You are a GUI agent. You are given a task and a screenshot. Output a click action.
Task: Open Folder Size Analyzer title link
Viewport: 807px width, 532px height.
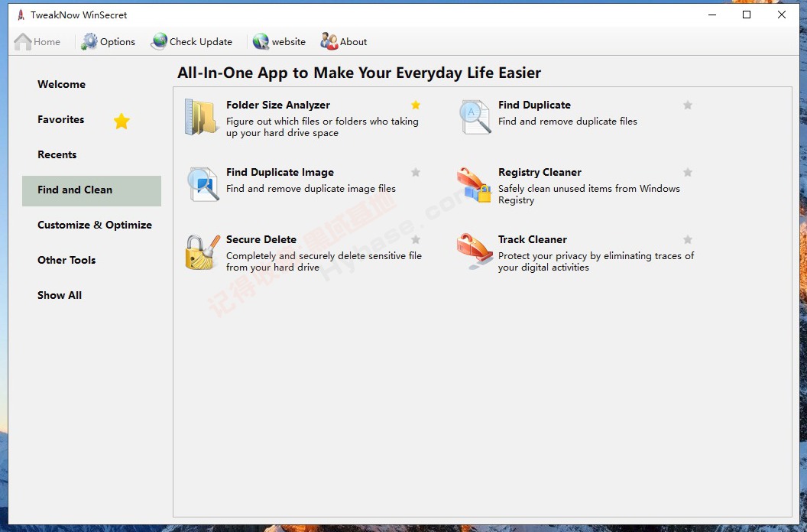point(278,105)
